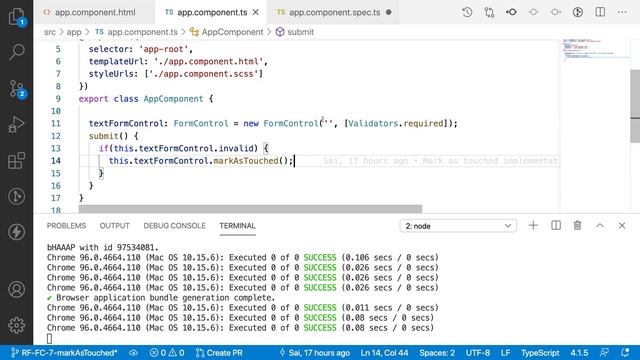The width and height of the screenshot is (640, 360).
Task: Change end of line sequence LF
Action: point(505,353)
